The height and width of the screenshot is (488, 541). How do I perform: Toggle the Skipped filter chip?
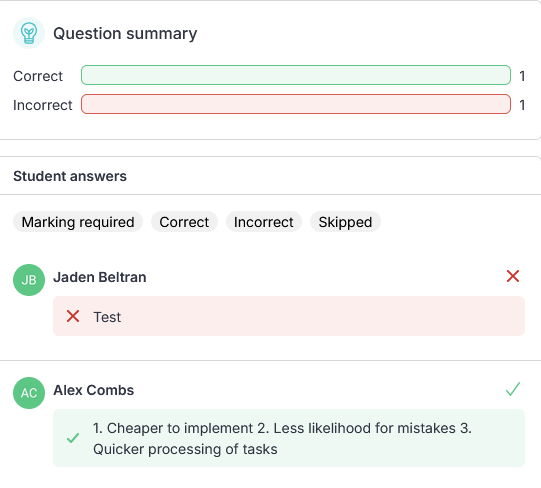(x=345, y=222)
